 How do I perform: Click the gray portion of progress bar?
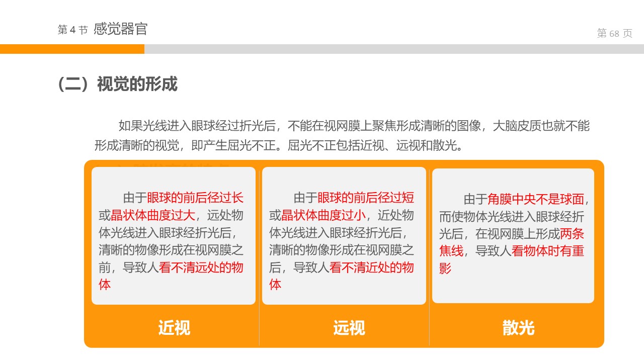[393, 49]
